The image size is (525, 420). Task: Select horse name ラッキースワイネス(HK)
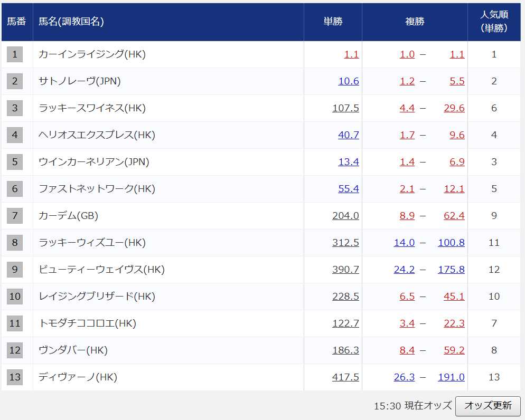point(92,108)
